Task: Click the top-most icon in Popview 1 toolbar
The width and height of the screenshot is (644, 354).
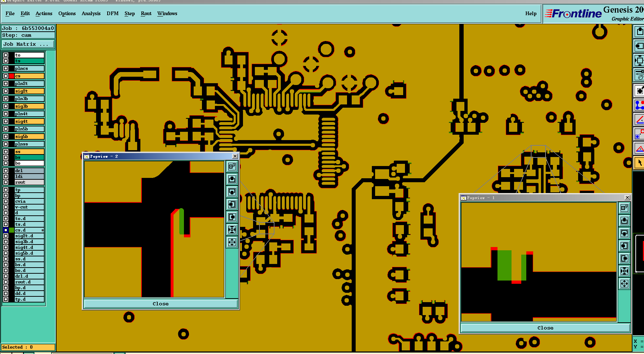Action: tap(624, 208)
